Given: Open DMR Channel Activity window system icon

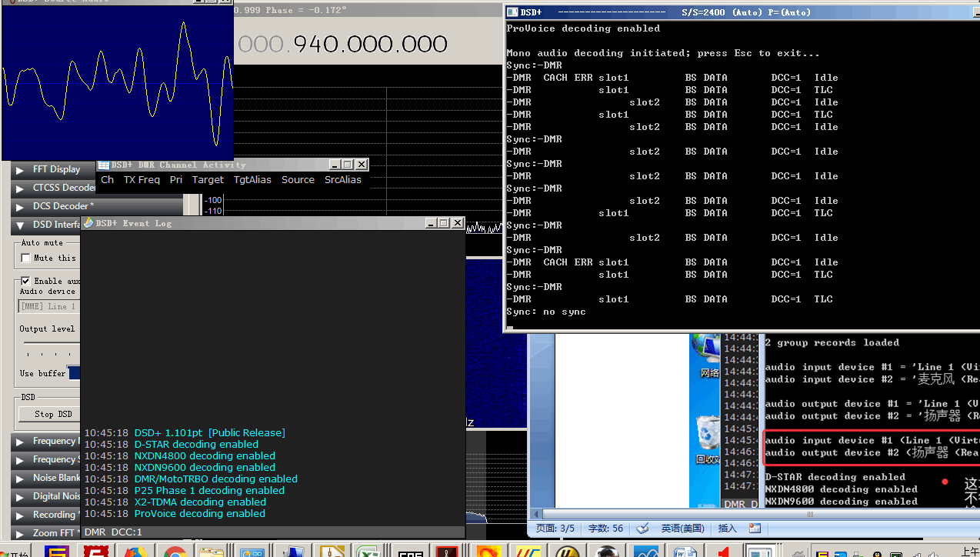Looking at the screenshot, I should (x=104, y=165).
